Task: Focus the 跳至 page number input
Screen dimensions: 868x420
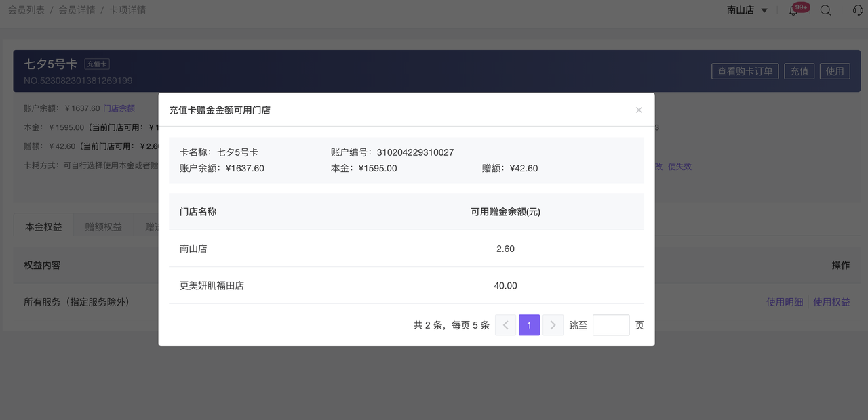Action: (611, 325)
